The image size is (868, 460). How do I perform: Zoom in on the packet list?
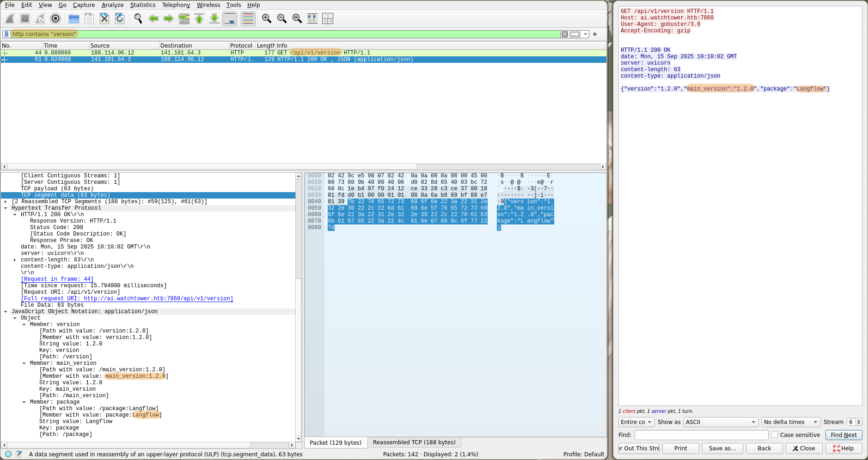tap(267, 18)
